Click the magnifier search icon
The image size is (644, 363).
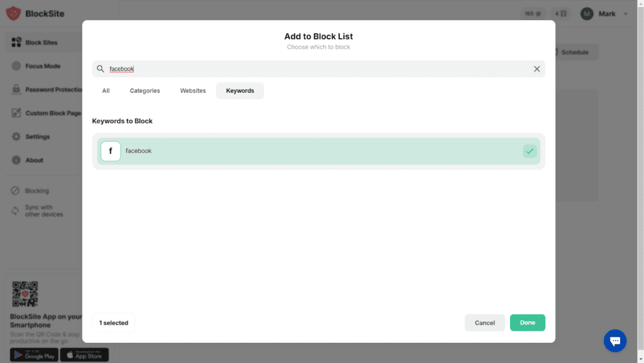coord(100,69)
